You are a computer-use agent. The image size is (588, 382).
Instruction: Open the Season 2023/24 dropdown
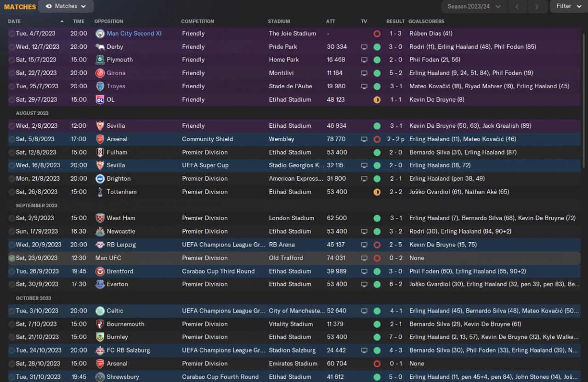pos(474,6)
